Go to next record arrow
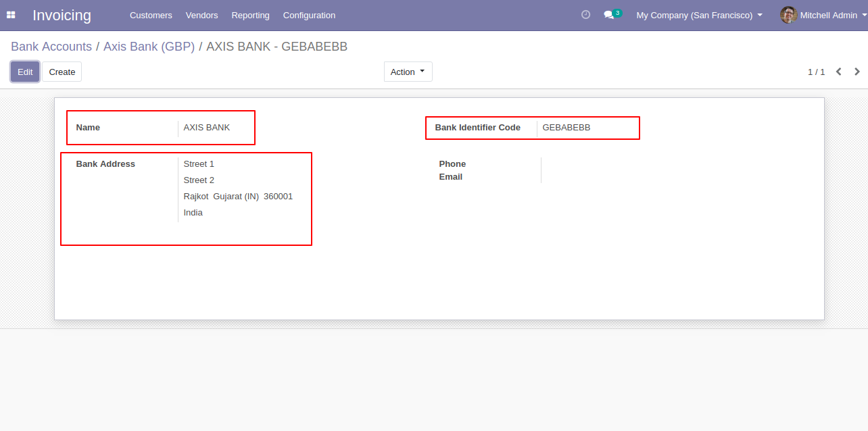This screenshot has width=868, height=431. (x=857, y=72)
